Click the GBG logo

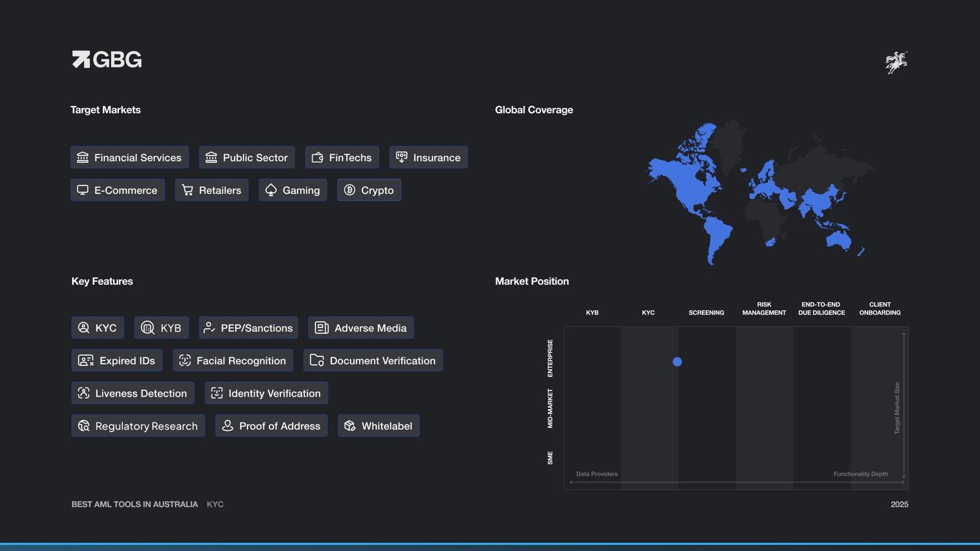click(x=107, y=59)
